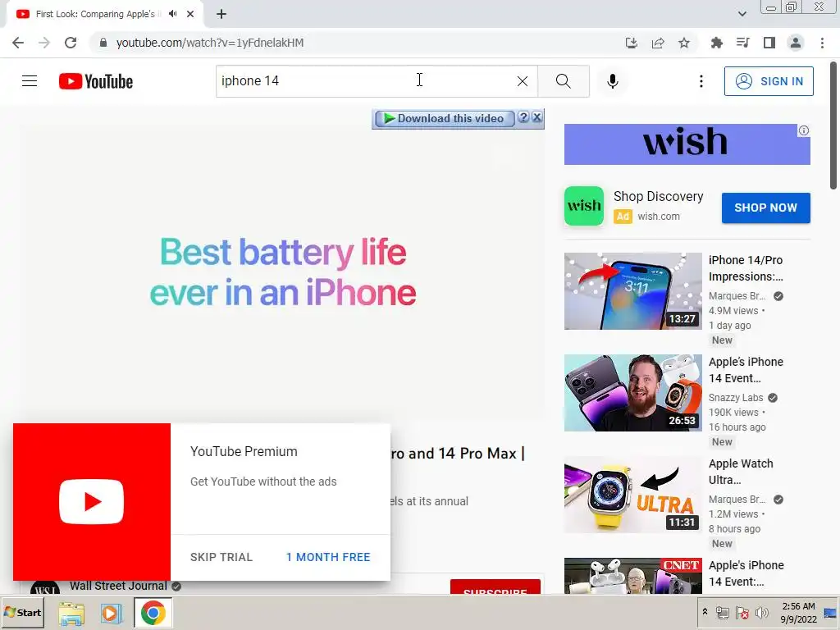840x630 pixels.
Task: Click the address bar URL
Action: pos(209,43)
